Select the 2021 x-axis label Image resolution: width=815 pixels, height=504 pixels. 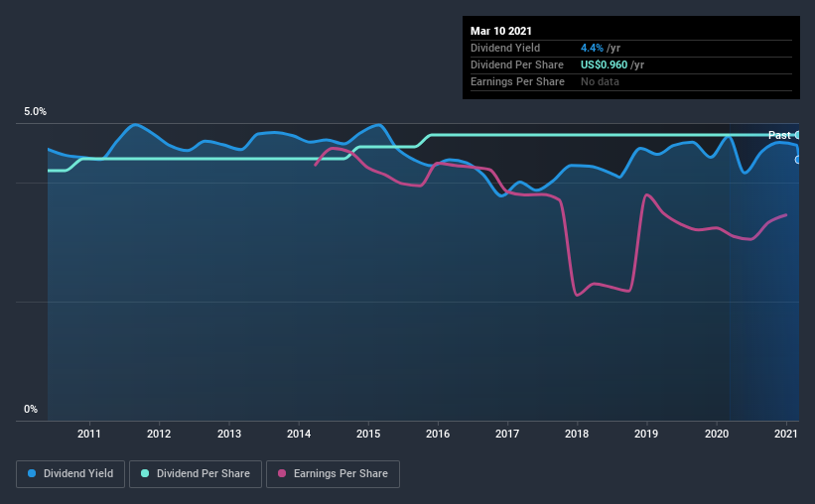tap(785, 434)
